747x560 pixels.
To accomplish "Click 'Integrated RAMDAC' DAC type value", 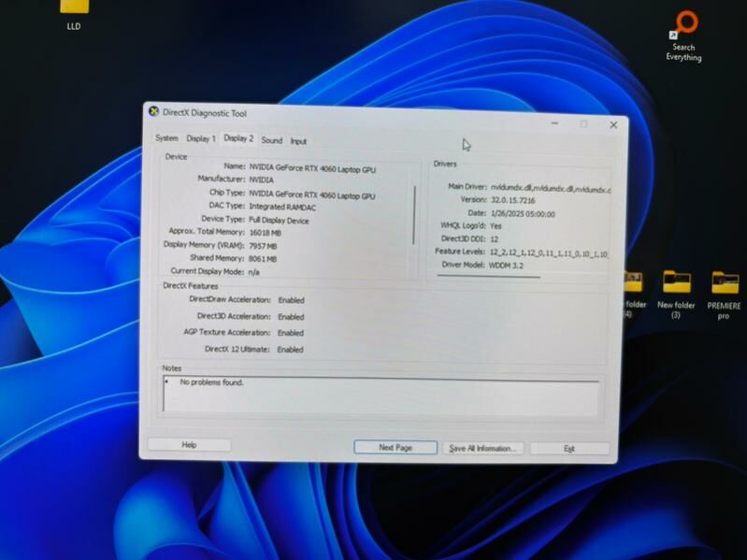I will coord(282,208).
